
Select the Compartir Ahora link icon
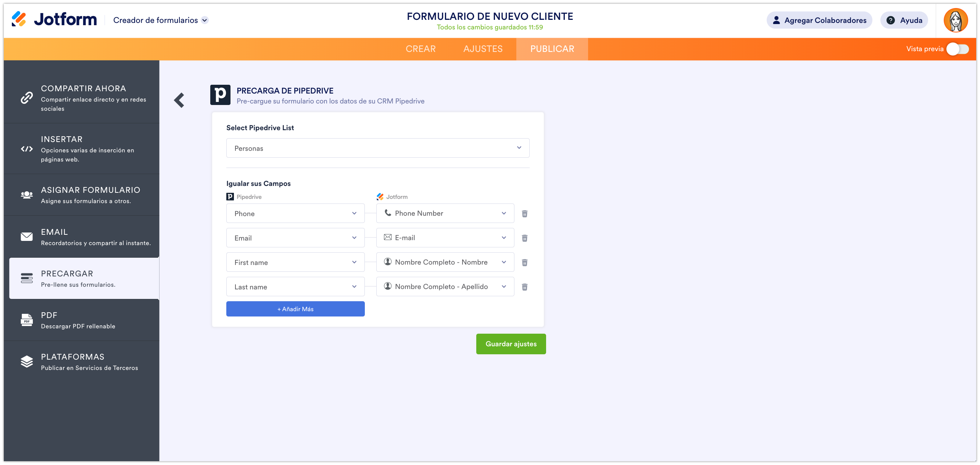[26, 98]
